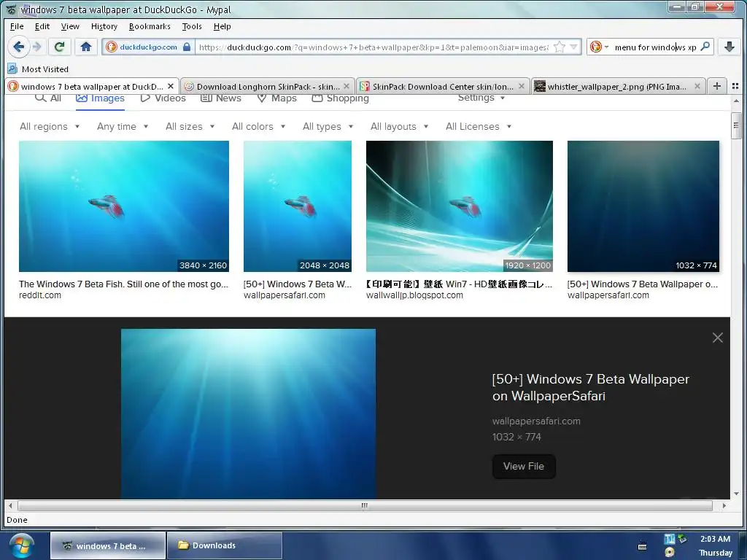This screenshot has width=747, height=560.
Task: Switch to Shopping search results
Action: [x=340, y=98]
